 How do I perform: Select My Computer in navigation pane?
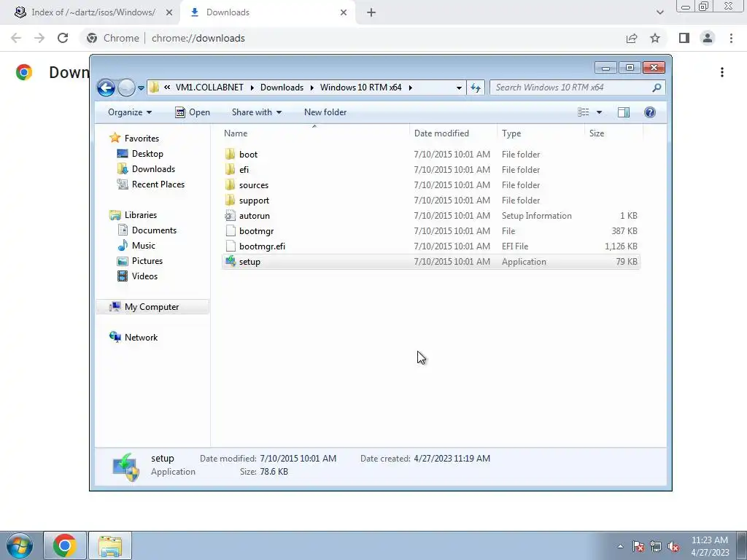pos(152,307)
